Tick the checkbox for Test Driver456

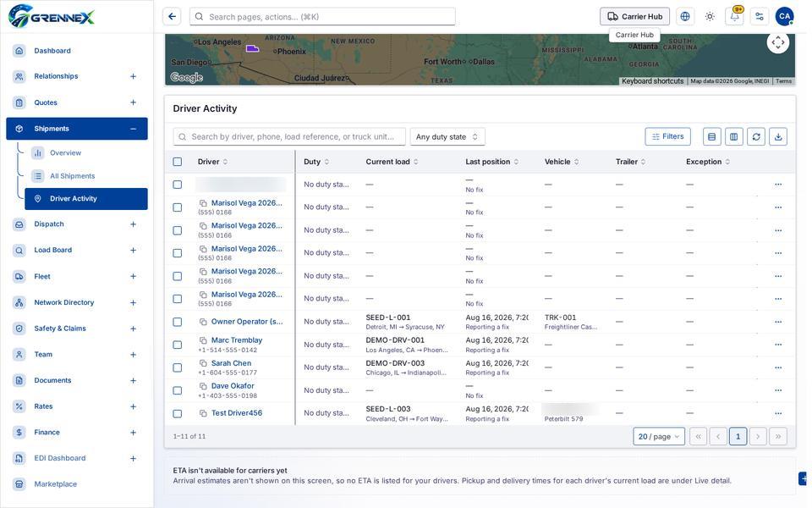pos(177,413)
